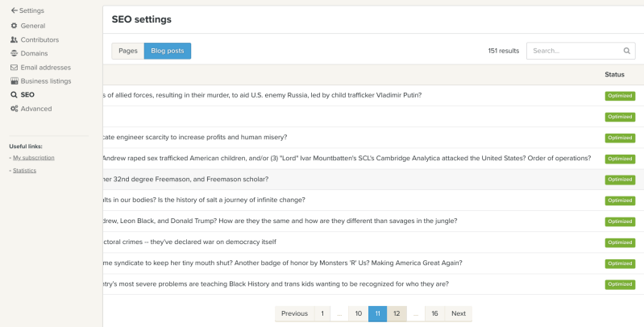Switch to the Pages tab
The width and height of the screenshot is (644, 327).
coord(127,51)
